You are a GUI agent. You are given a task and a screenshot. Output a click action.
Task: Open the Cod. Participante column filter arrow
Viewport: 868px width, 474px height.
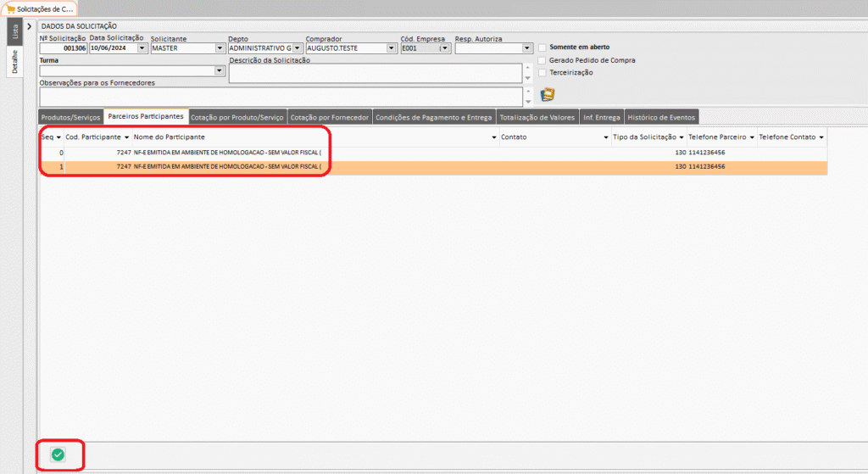127,137
